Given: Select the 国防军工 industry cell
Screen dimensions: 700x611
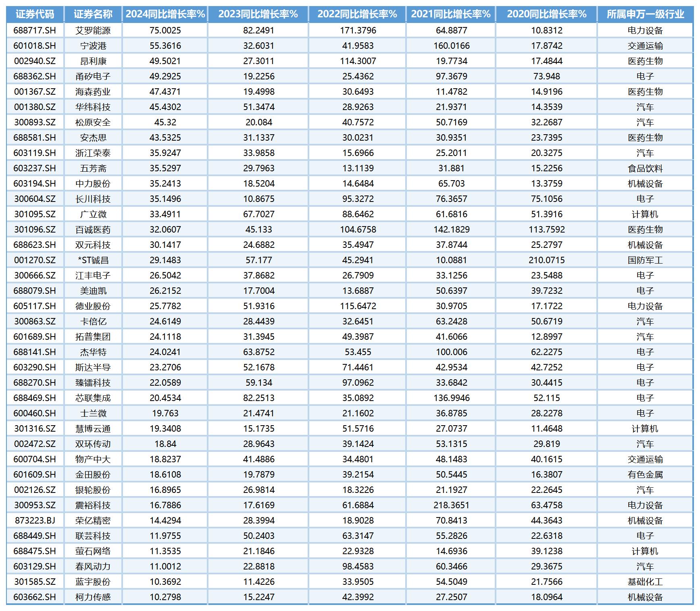Looking at the screenshot, I should (645, 260).
